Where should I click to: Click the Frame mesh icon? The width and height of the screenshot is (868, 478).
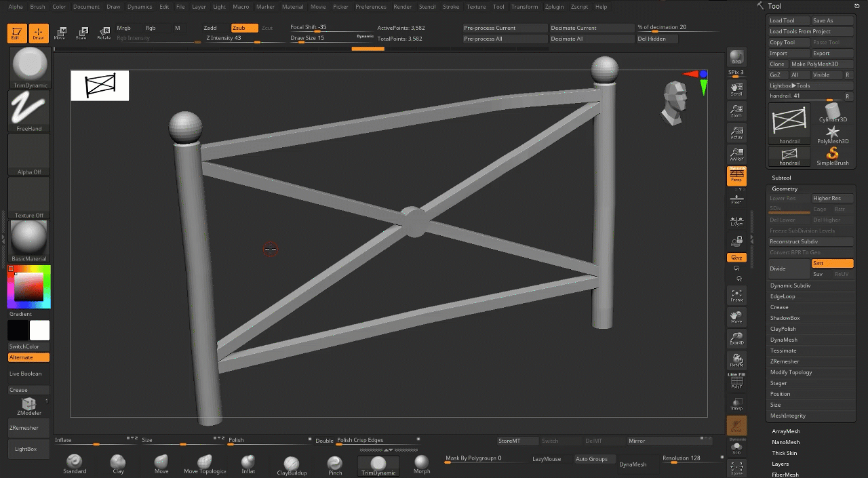736,295
